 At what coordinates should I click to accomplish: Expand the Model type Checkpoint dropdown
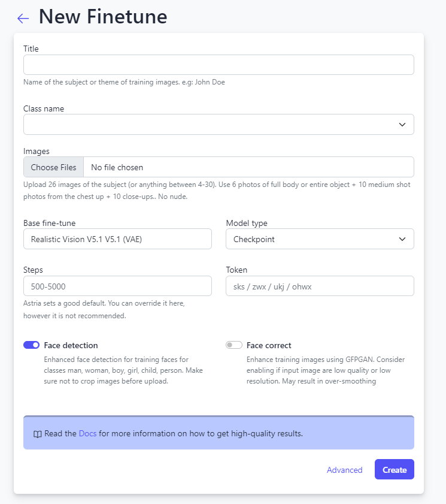pos(320,239)
